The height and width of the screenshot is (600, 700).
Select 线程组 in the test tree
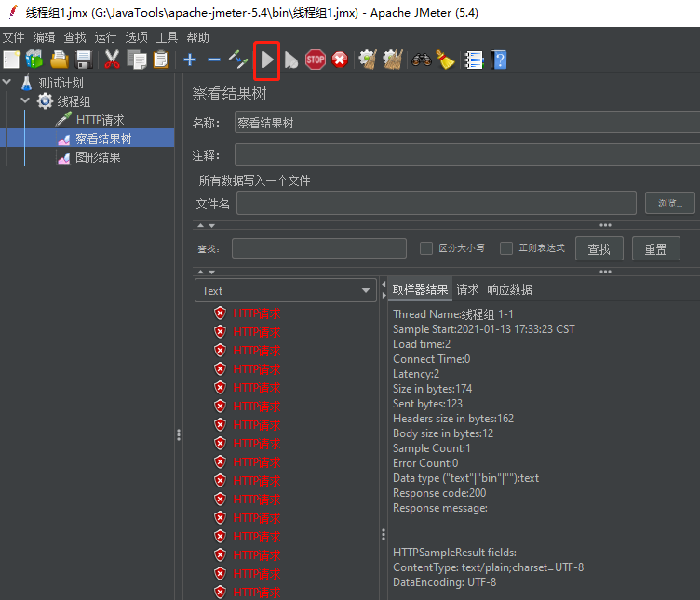[74, 101]
